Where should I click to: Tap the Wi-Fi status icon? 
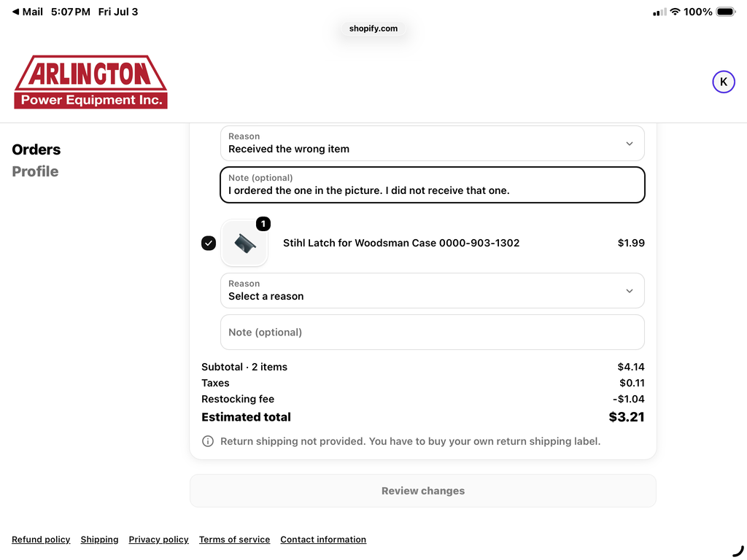coord(675,12)
